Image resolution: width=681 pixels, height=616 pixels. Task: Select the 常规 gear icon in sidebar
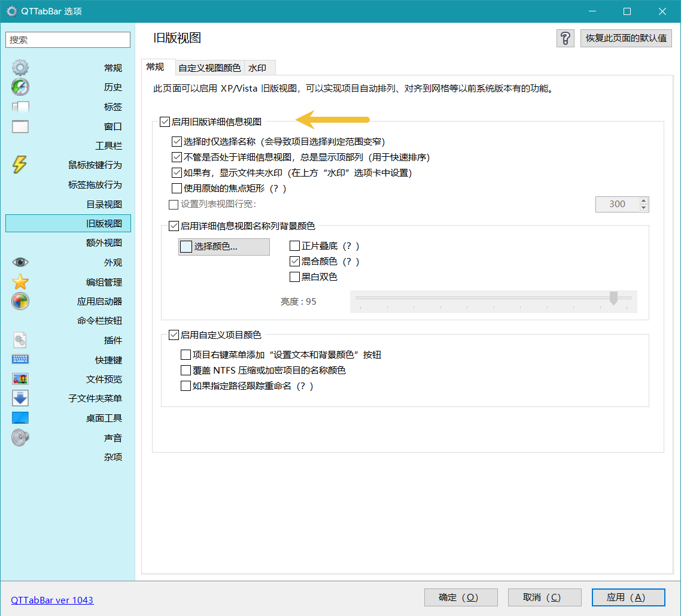tap(20, 68)
